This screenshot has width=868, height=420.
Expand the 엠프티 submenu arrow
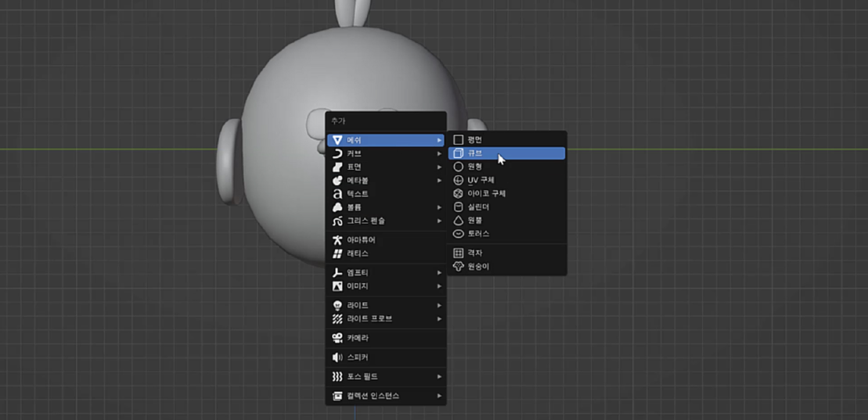[x=439, y=273]
